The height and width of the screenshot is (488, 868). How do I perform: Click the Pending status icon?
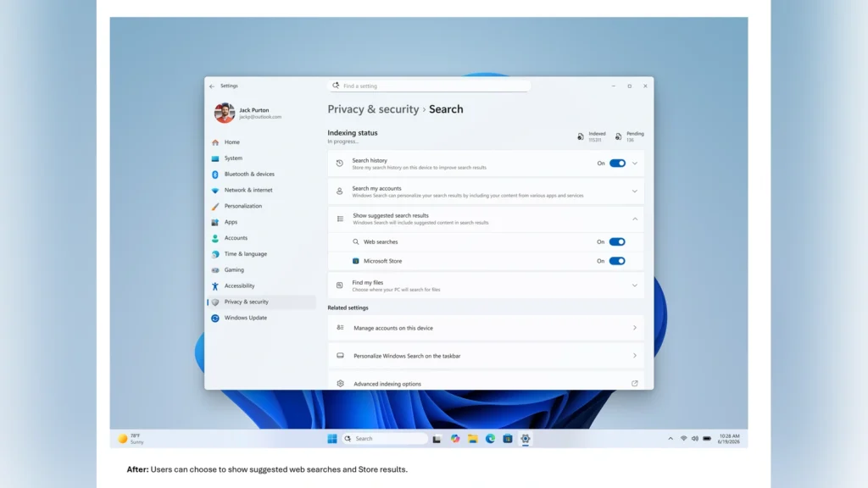click(618, 136)
